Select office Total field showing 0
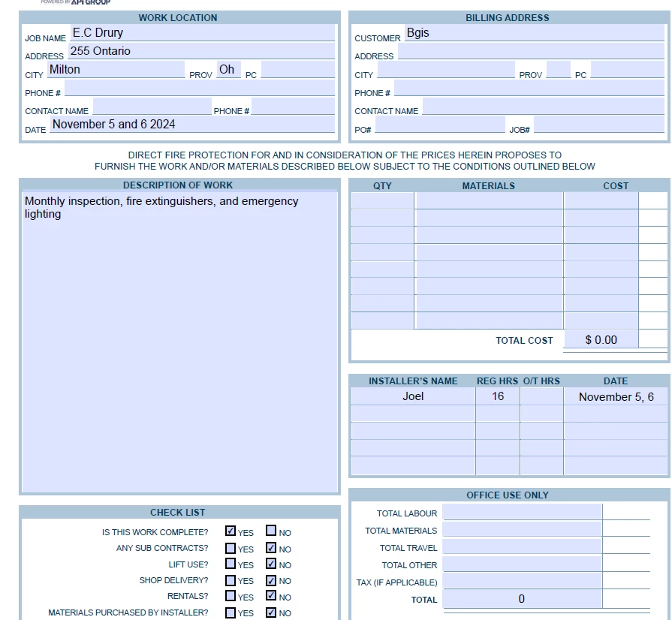The image size is (672, 620). tap(523, 599)
